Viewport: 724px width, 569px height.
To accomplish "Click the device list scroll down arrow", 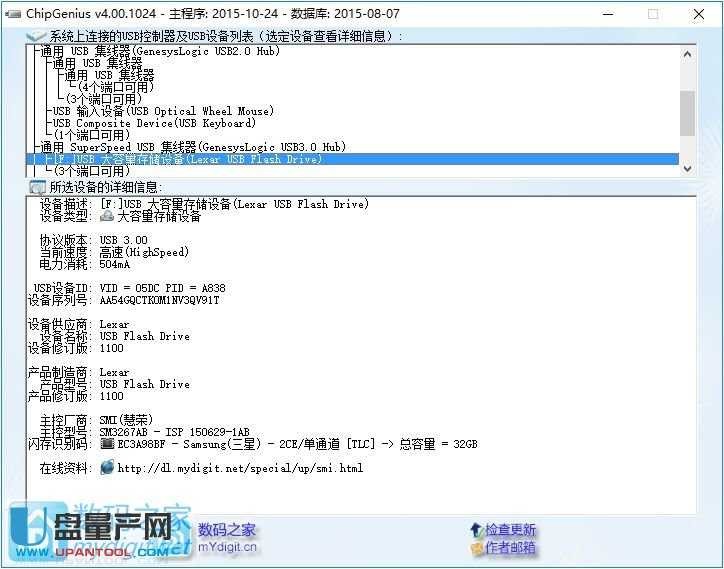I will [687, 168].
